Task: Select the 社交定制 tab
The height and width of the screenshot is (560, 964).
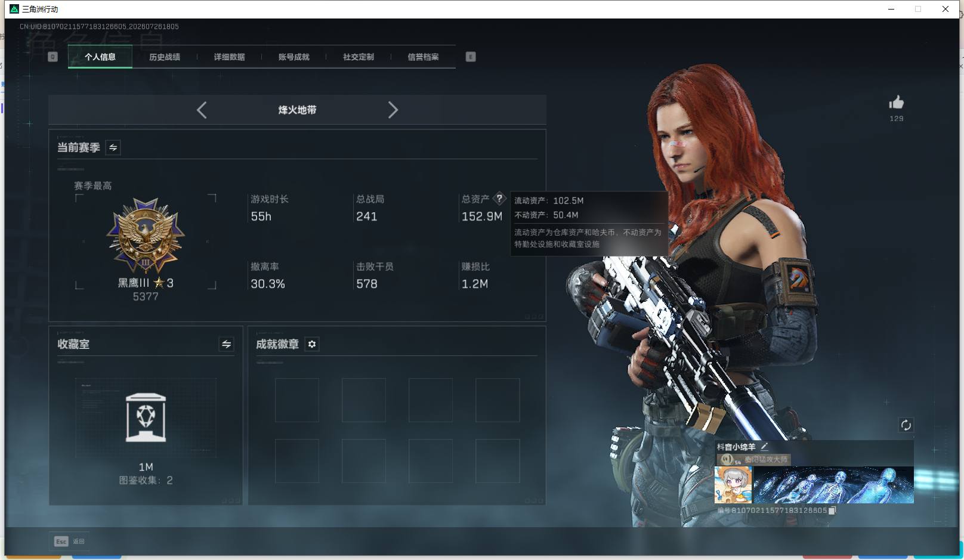Action: tap(359, 57)
